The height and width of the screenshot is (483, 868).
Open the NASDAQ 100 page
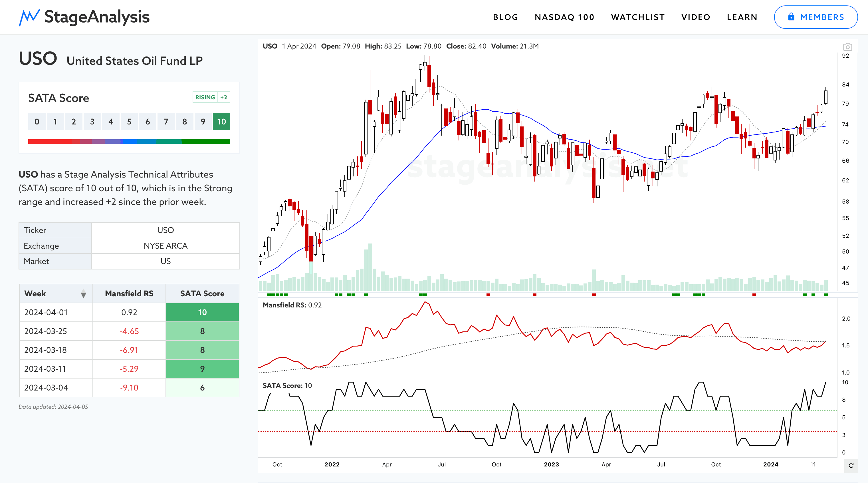(x=564, y=17)
